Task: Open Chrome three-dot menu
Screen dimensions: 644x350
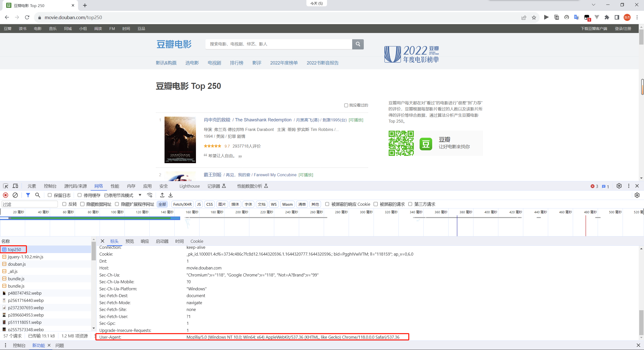Action: click(637, 17)
